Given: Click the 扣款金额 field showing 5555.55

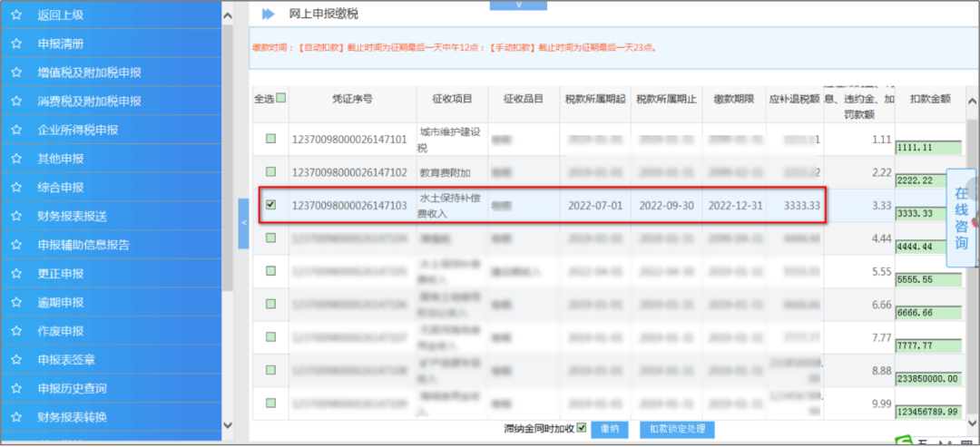Looking at the screenshot, I should (x=928, y=279).
